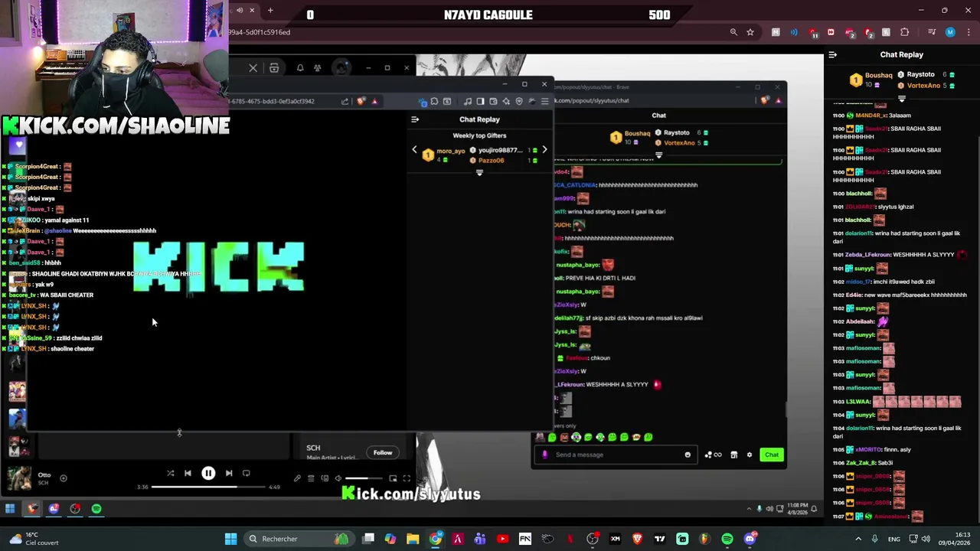Open Spotify miniplayer icon

[393, 479]
